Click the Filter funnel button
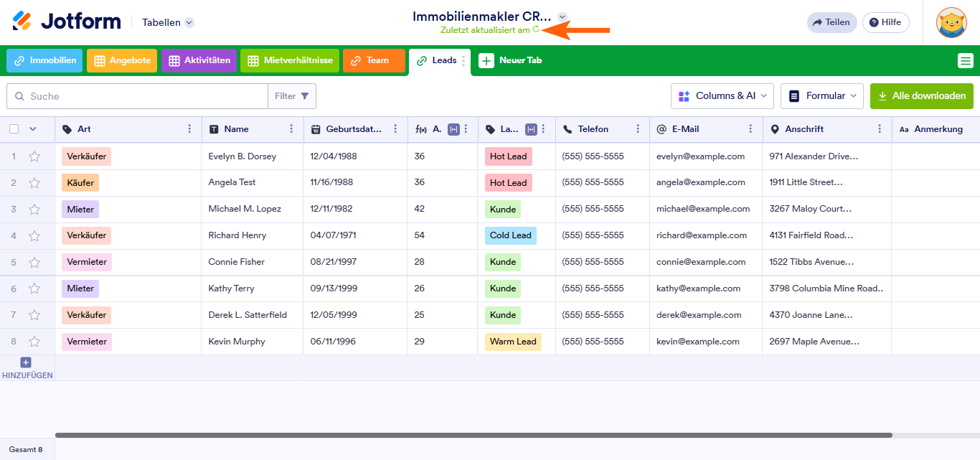Screen dimensions: 980x460 point(292,96)
